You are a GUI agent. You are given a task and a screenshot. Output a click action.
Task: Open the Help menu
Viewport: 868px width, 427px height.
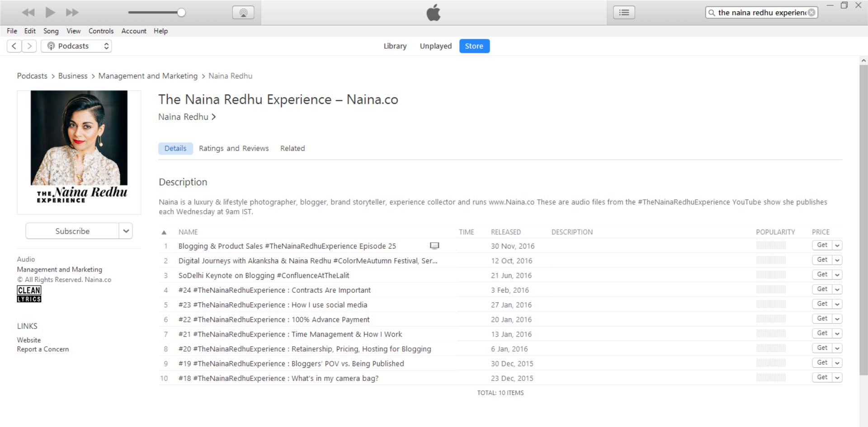[160, 31]
